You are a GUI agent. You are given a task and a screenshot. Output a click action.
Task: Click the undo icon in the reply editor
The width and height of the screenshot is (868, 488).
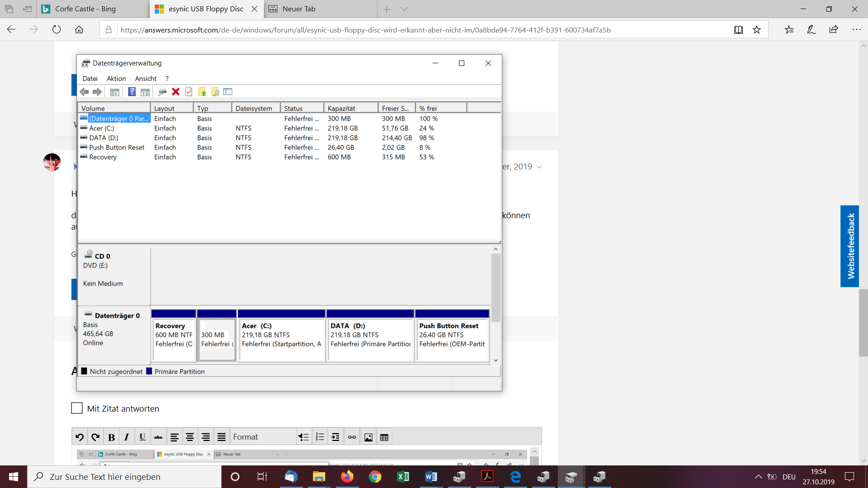pos(80,437)
